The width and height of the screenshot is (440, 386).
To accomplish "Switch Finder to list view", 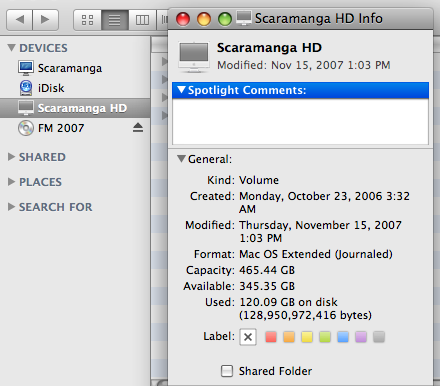I will (115, 20).
